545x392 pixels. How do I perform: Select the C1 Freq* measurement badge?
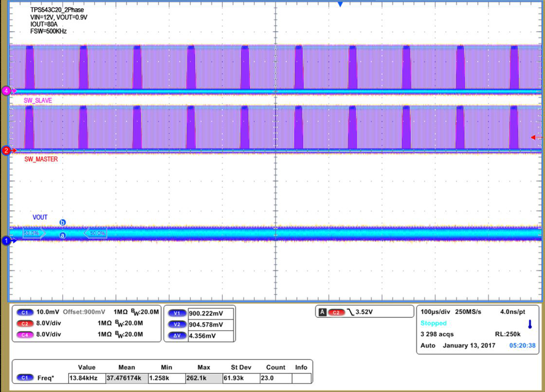pos(25,377)
